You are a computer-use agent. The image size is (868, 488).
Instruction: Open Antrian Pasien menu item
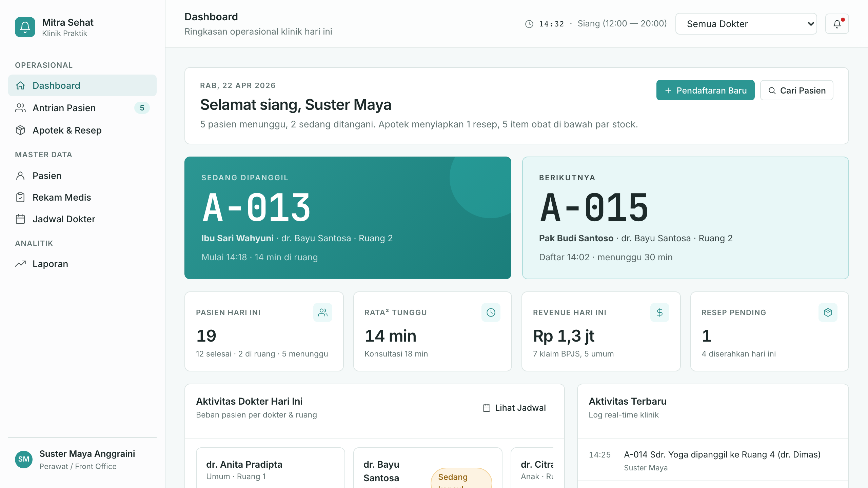coord(82,108)
